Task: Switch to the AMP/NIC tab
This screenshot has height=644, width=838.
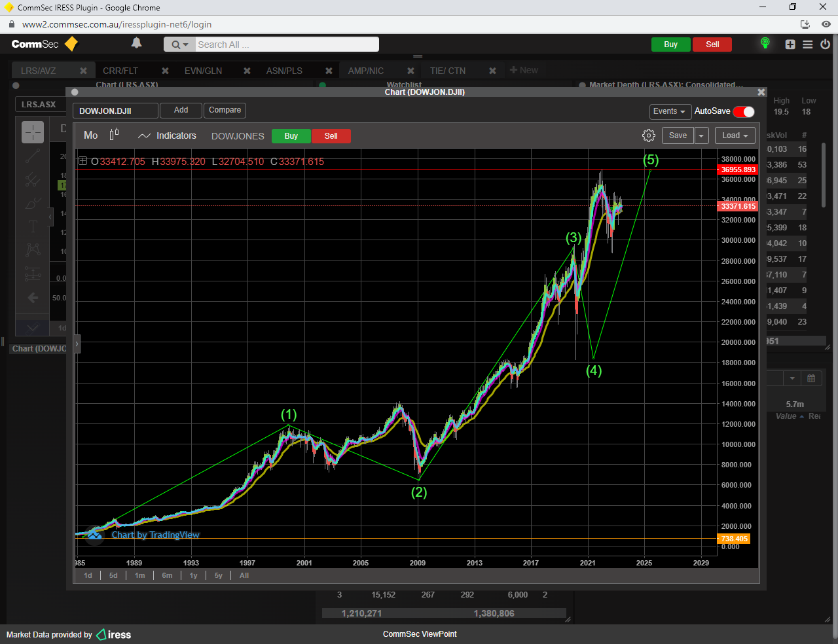Action: point(366,71)
